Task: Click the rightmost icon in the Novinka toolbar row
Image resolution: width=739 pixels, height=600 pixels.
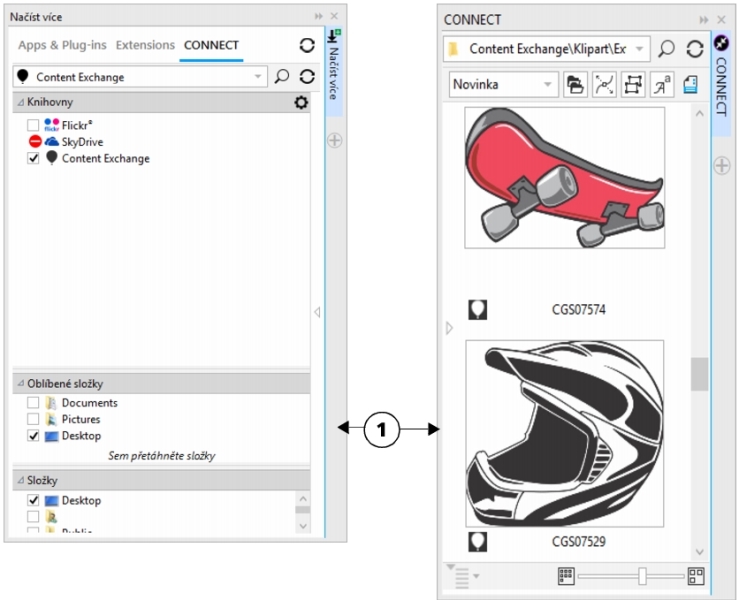Action: pos(690,85)
